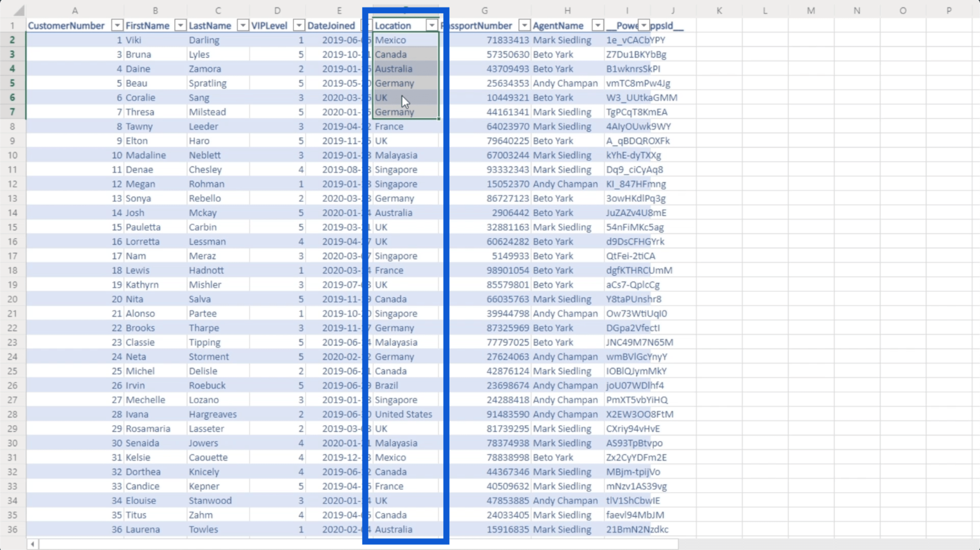Select row 36 header
Viewport: 980px width, 550px height.
(12, 529)
